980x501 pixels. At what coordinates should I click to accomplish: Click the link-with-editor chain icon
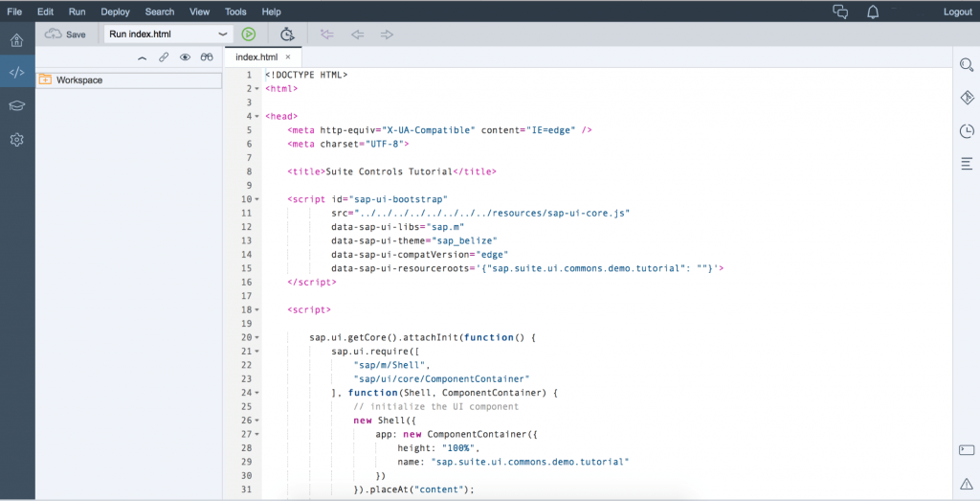click(163, 57)
